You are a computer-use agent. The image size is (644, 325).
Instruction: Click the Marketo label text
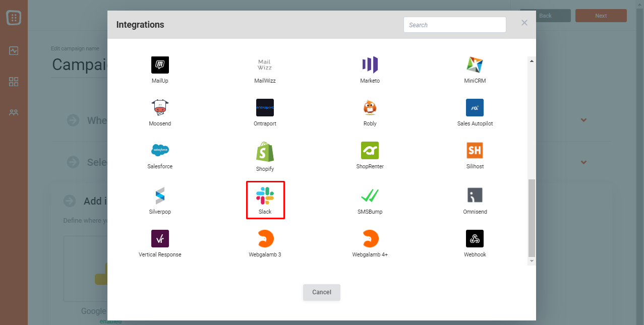point(370,81)
